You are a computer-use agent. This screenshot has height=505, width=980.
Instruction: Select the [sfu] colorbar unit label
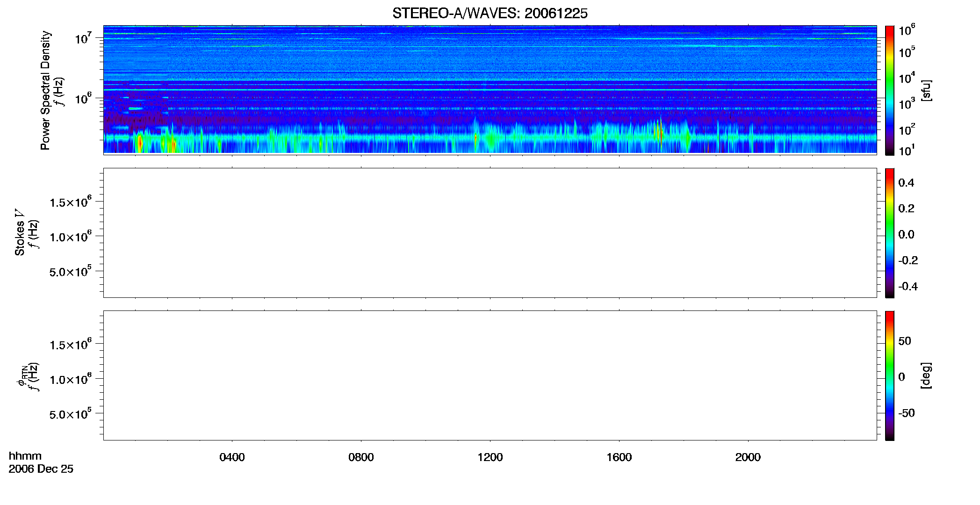(x=926, y=90)
